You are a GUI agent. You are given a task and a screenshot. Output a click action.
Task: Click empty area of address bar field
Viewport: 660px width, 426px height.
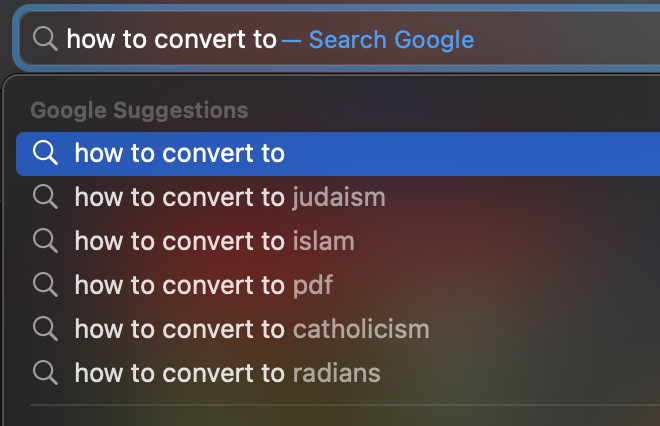[x=568, y=39]
